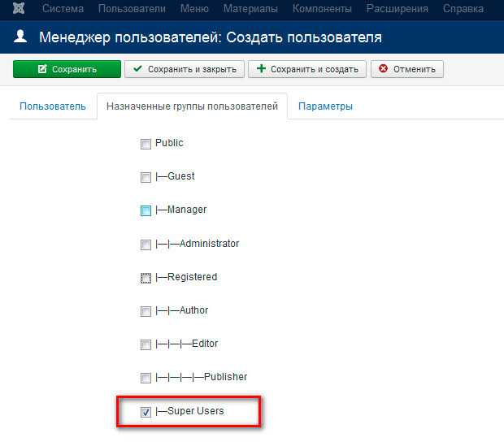Open the Справка menu

click(463, 8)
